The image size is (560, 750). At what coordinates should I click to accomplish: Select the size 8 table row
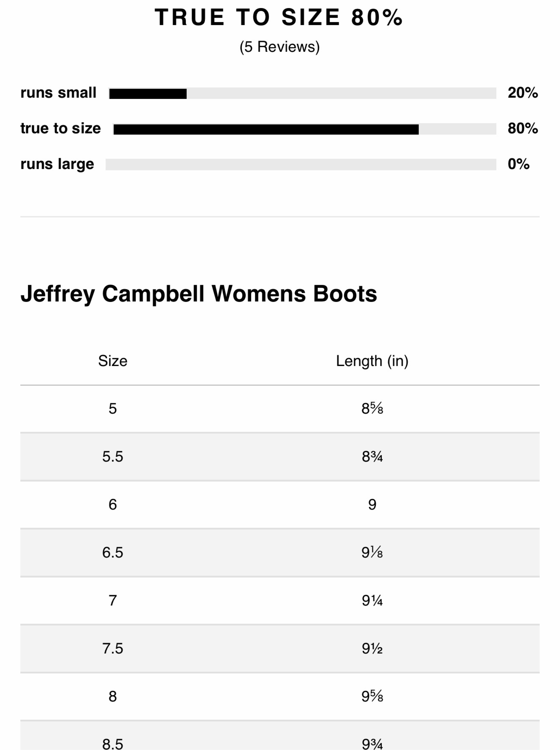pos(280,696)
